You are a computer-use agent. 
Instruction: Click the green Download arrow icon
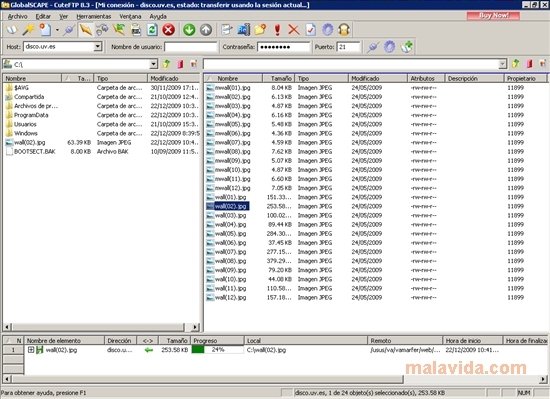pyautogui.click(x=189, y=30)
